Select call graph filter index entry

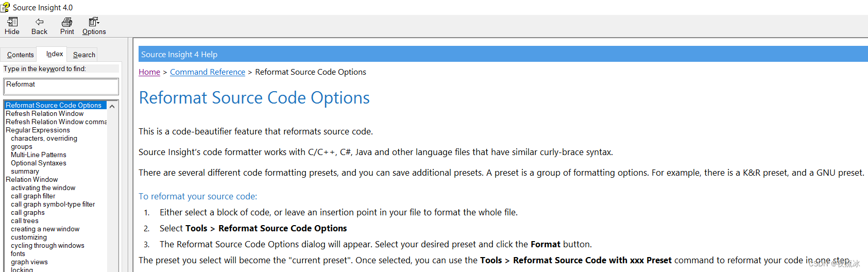[33, 196]
